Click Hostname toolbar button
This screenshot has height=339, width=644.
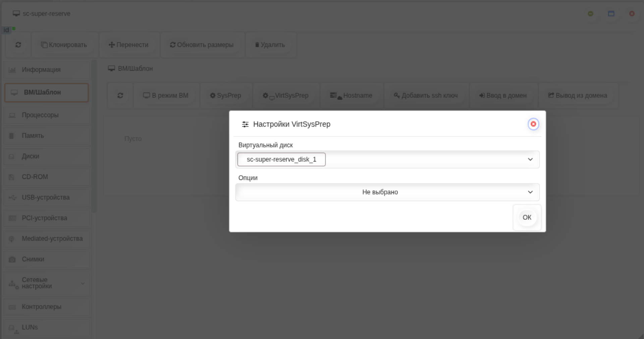coord(351,95)
